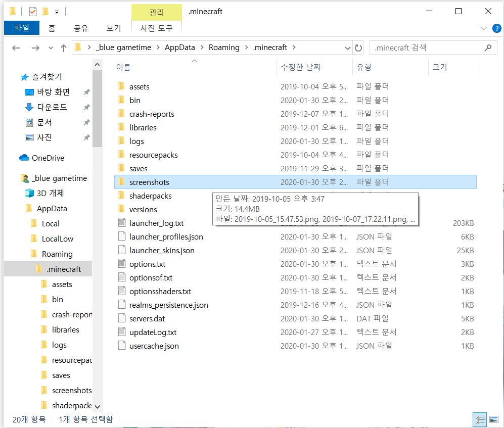Viewport: 504px width, 428px height.
Task: Select the crash-reports folder icon
Action: coord(121,113)
